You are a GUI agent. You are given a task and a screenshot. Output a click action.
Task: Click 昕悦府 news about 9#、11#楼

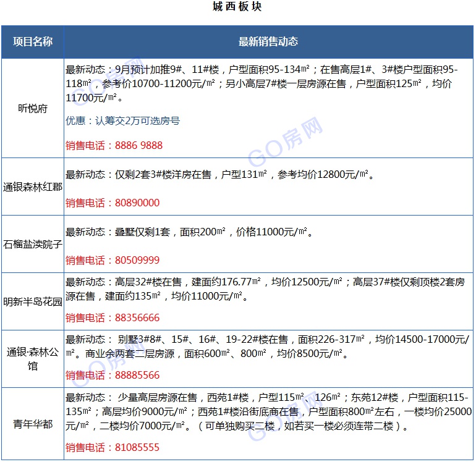point(261,83)
